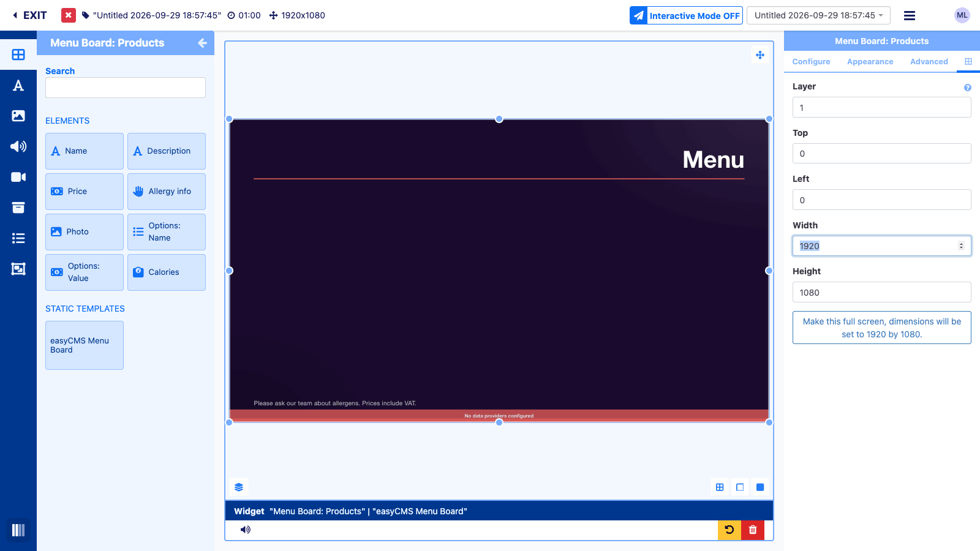Open the video toolbox
980x551 pixels.
(x=18, y=177)
